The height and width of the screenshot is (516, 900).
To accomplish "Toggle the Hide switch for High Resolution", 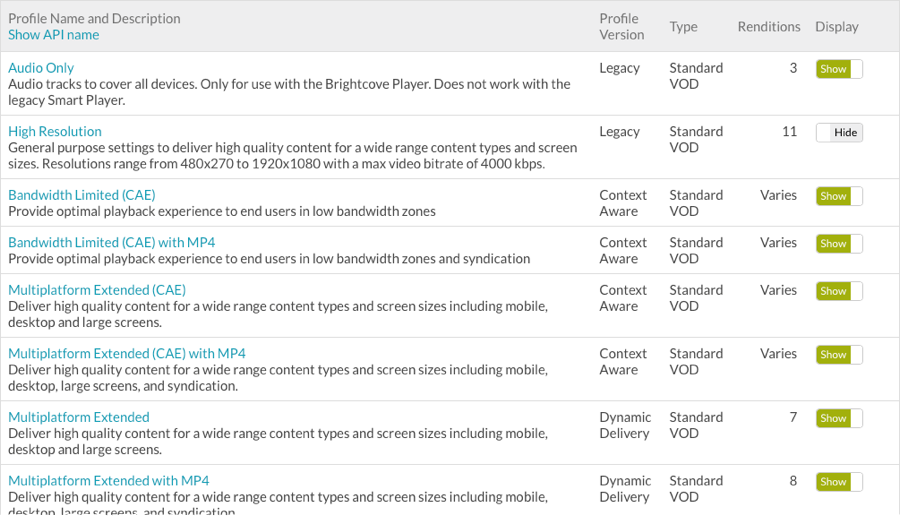I will coord(839,133).
